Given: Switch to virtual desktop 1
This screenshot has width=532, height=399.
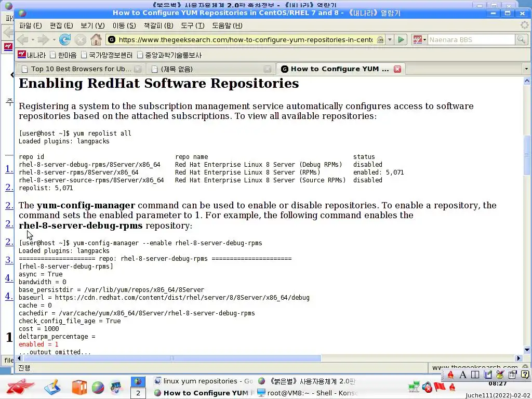Looking at the screenshot, I should pos(138,381).
